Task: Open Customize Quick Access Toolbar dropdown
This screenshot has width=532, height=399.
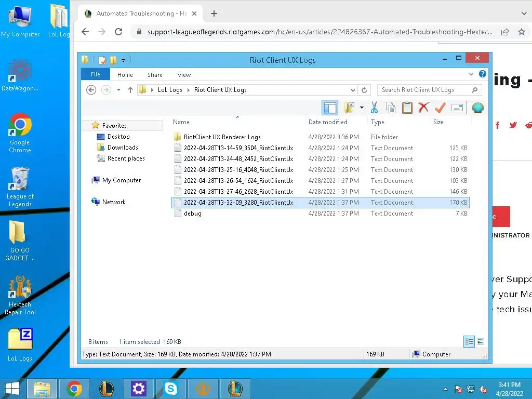Action: coord(123,61)
